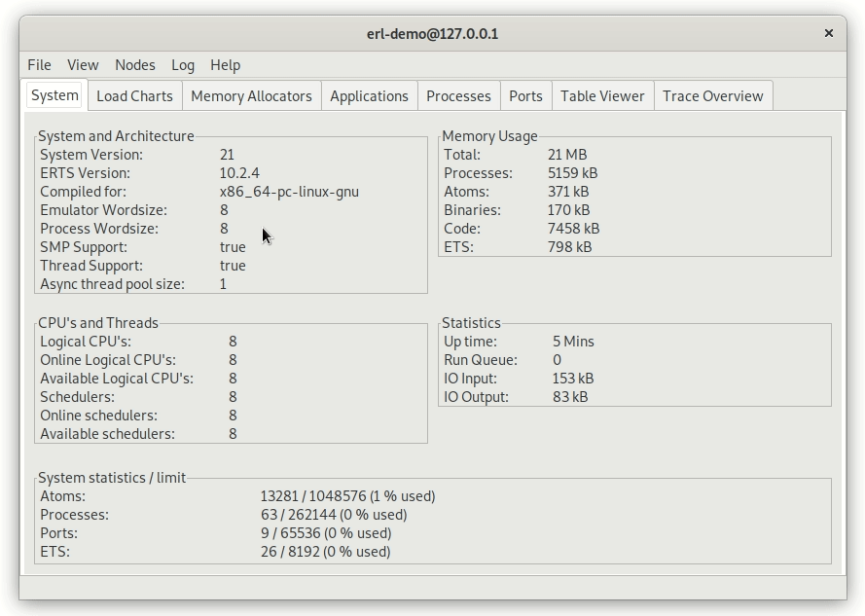The height and width of the screenshot is (616, 865).
Task: Open the Nodes menu
Action: (135, 65)
